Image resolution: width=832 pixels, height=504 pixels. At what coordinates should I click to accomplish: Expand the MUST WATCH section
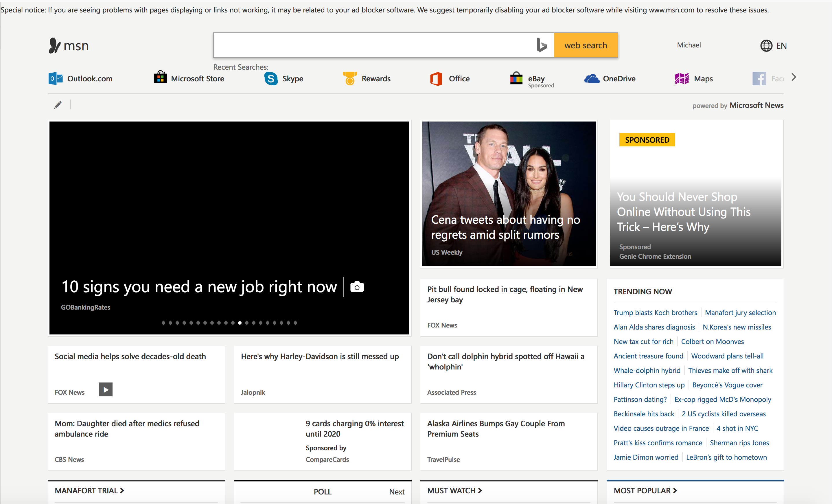454,490
